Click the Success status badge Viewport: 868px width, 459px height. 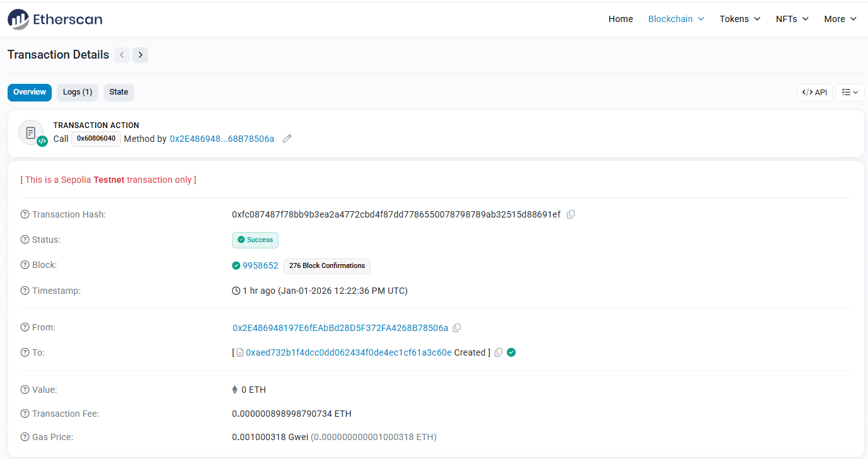[x=255, y=240]
